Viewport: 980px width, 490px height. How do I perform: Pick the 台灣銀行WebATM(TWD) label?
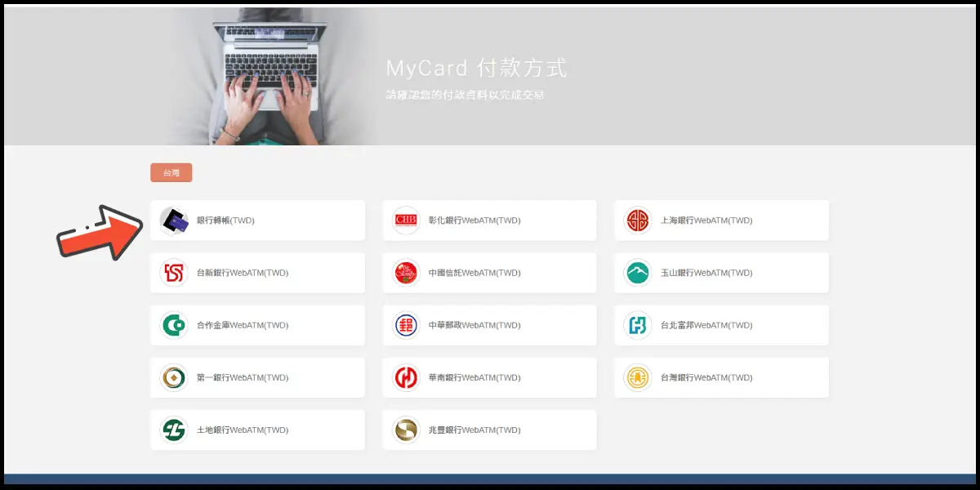(x=706, y=377)
